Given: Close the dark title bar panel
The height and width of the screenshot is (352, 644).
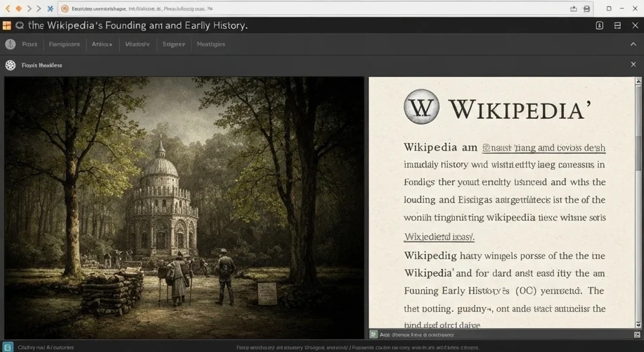Looking at the screenshot, I should pyautogui.click(x=635, y=25).
